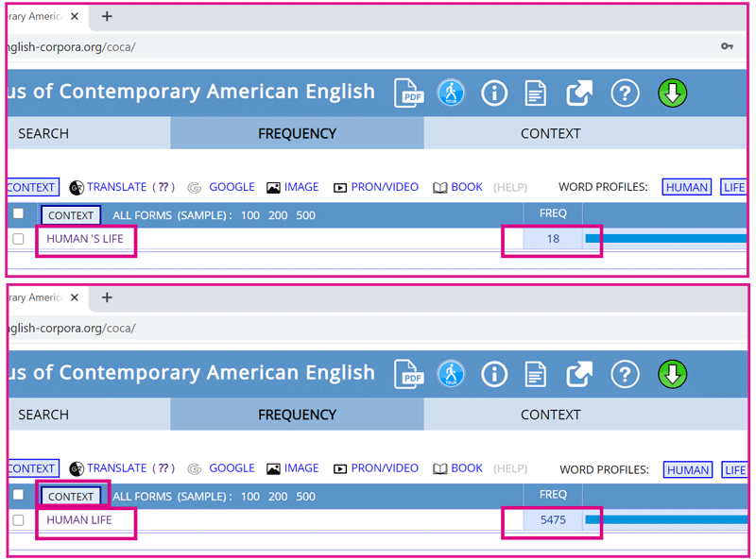
Task: Switch to the SEARCH tab in the upper panel
Action: pos(43,133)
